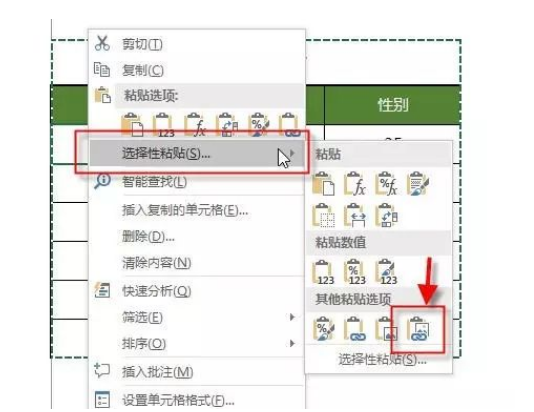The image size is (534, 412).
Task: Click the Insert Comment icon
Action: (102, 371)
